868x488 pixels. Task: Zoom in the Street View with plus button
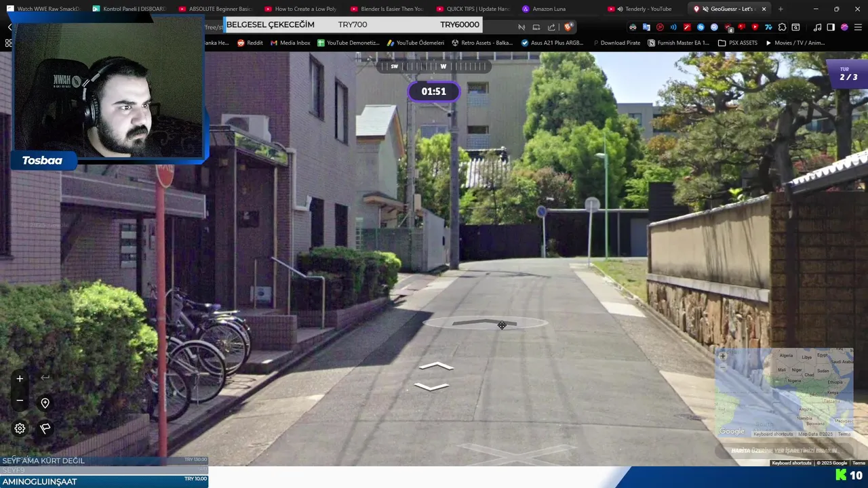[20, 379]
